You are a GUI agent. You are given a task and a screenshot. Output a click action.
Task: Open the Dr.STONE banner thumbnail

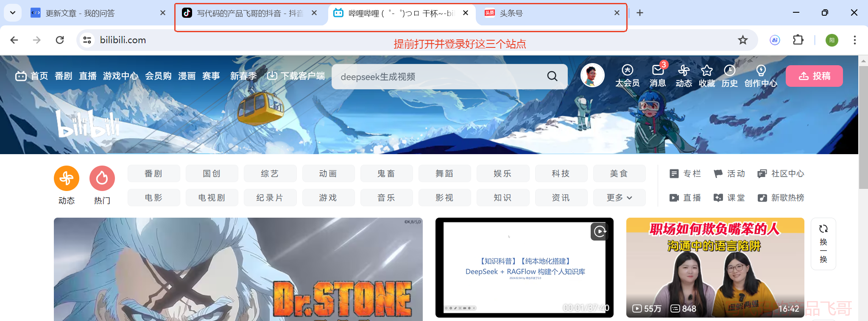pyautogui.click(x=238, y=269)
